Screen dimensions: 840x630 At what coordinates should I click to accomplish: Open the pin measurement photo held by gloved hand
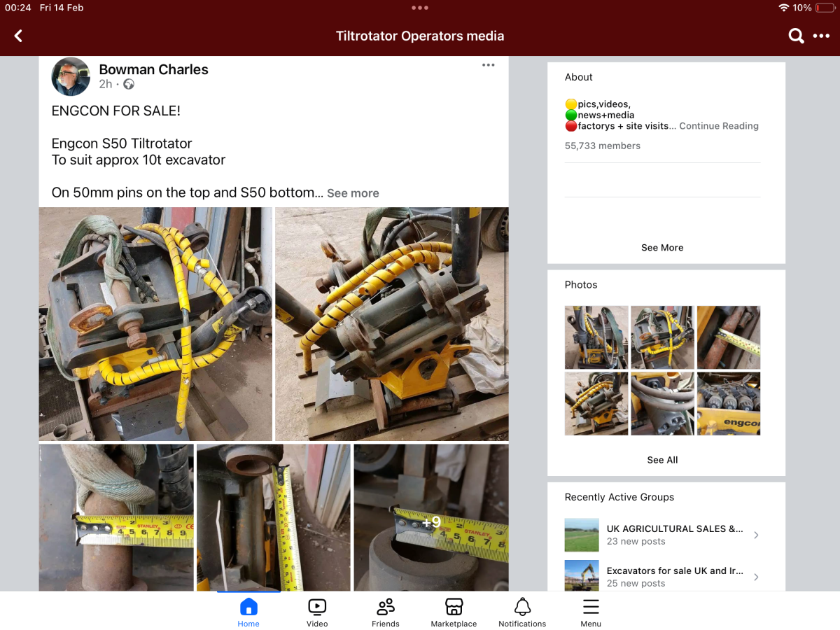[x=116, y=518]
